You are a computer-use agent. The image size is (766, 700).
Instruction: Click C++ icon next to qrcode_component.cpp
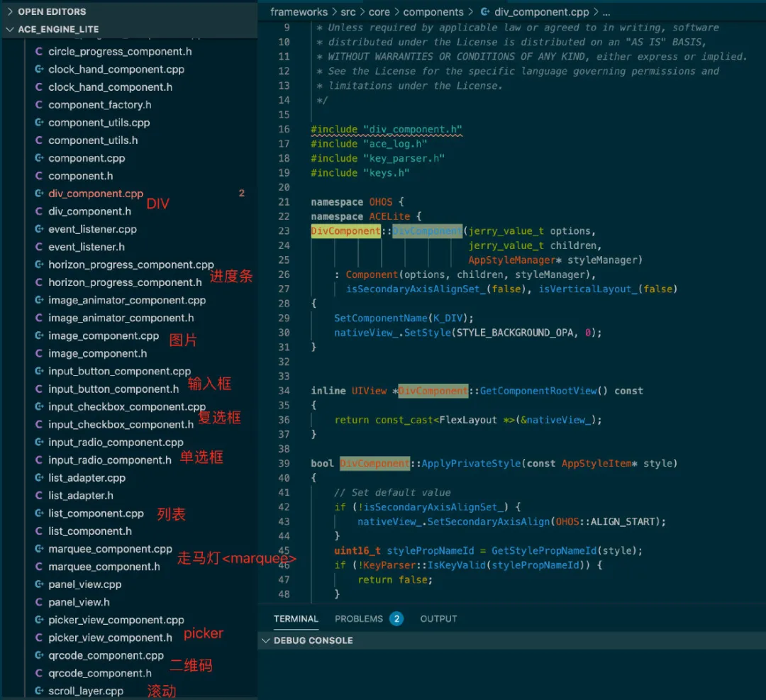tap(39, 655)
